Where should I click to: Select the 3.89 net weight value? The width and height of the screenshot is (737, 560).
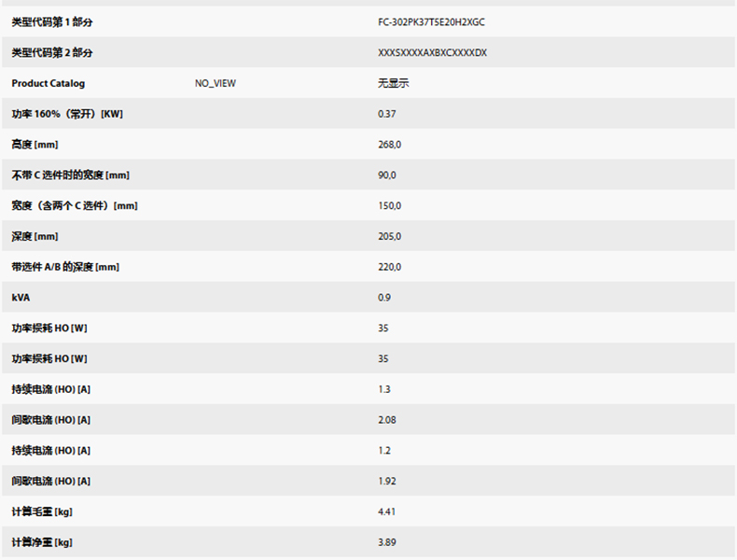pos(387,542)
